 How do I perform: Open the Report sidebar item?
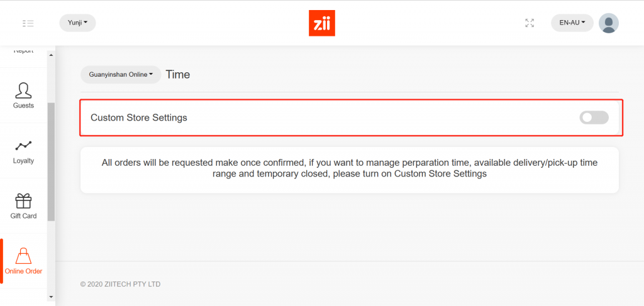point(23,52)
